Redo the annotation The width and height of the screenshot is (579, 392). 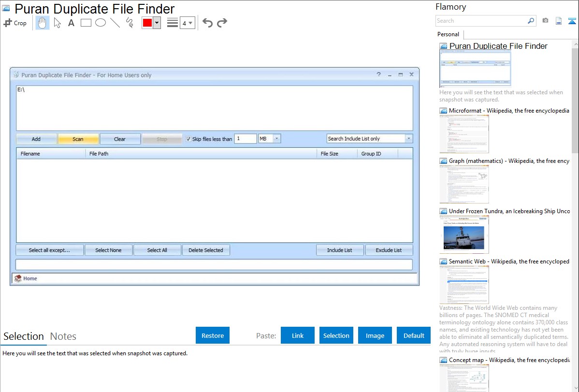pos(222,23)
